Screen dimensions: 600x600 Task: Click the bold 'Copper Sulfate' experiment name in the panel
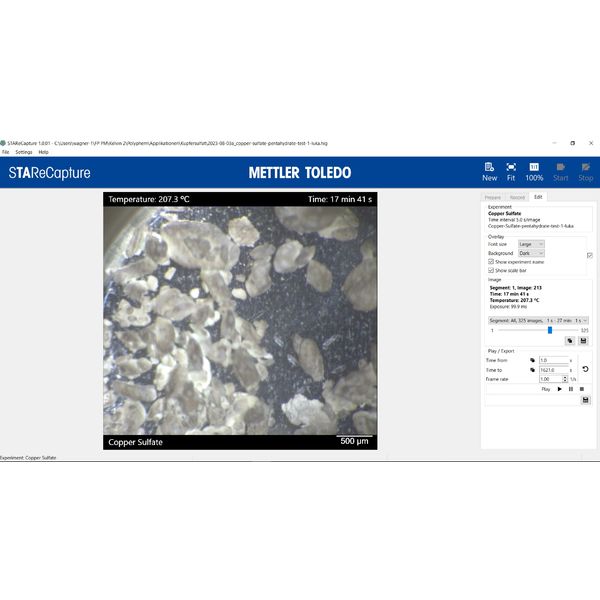tap(505, 214)
